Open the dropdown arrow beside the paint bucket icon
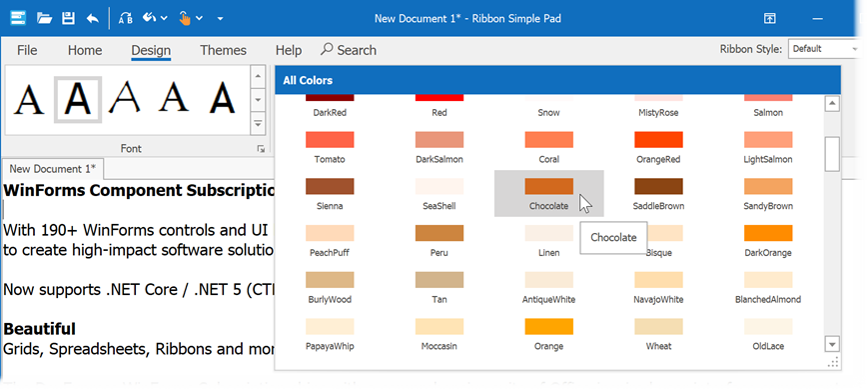 (164, 18)
